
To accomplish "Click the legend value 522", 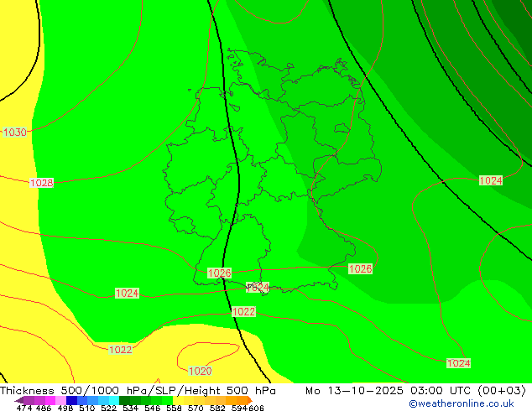I will tap(108, 408).
